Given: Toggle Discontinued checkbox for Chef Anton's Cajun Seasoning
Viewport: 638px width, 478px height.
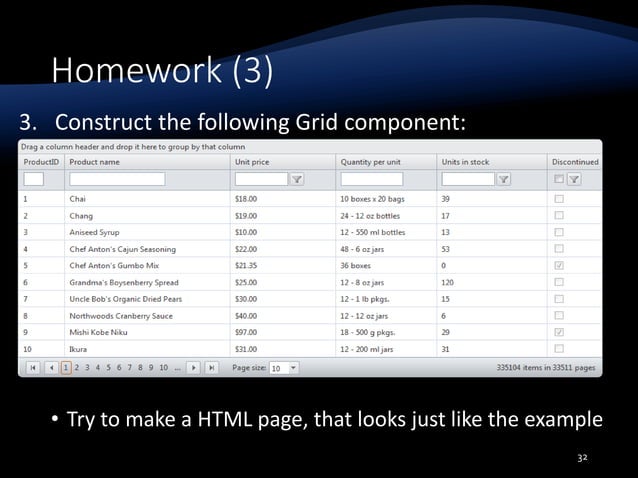Looking at the screenshot, I should pyautogui.click(x=559, y=249).
